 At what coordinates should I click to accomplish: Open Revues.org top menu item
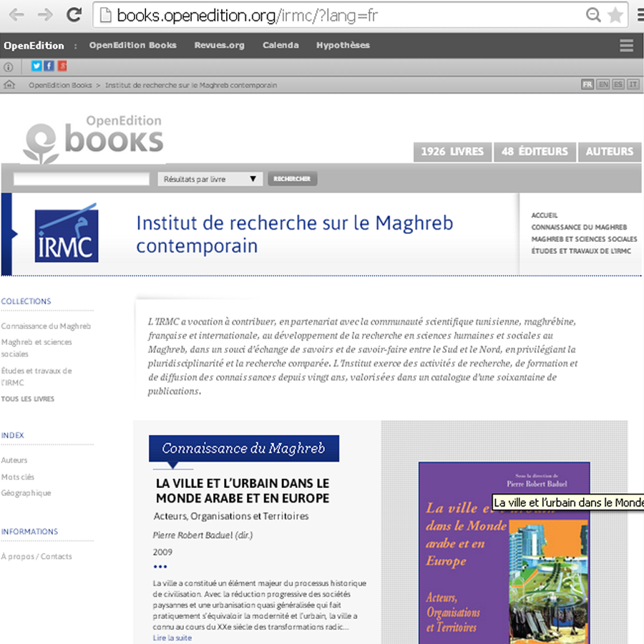(220, 45)
